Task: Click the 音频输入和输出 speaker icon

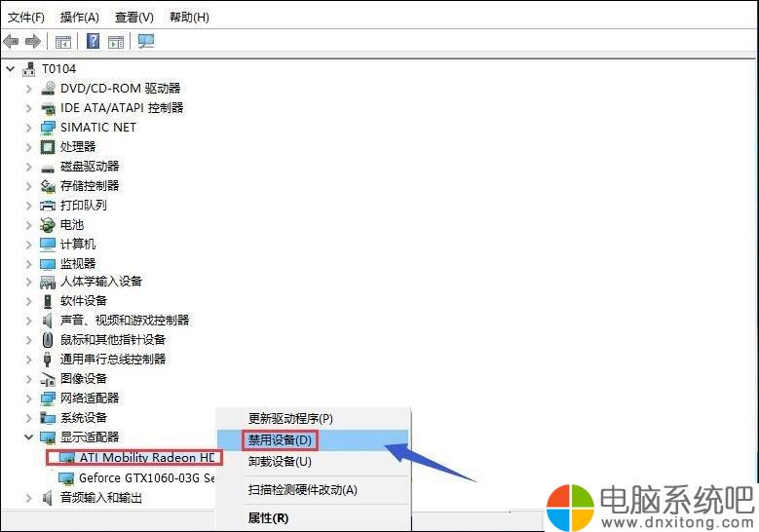Action: click(x=48, y=498)
